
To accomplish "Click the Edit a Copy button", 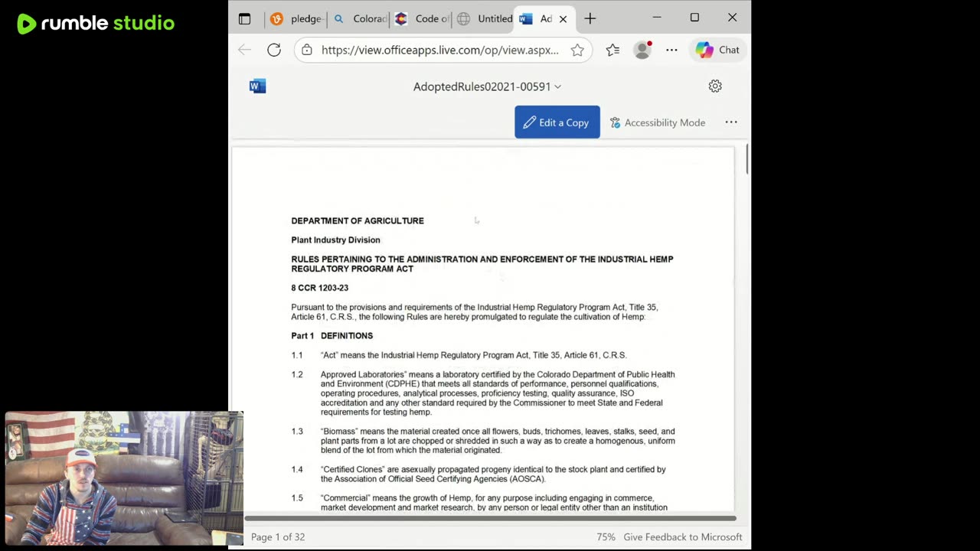I will point(557,122).
